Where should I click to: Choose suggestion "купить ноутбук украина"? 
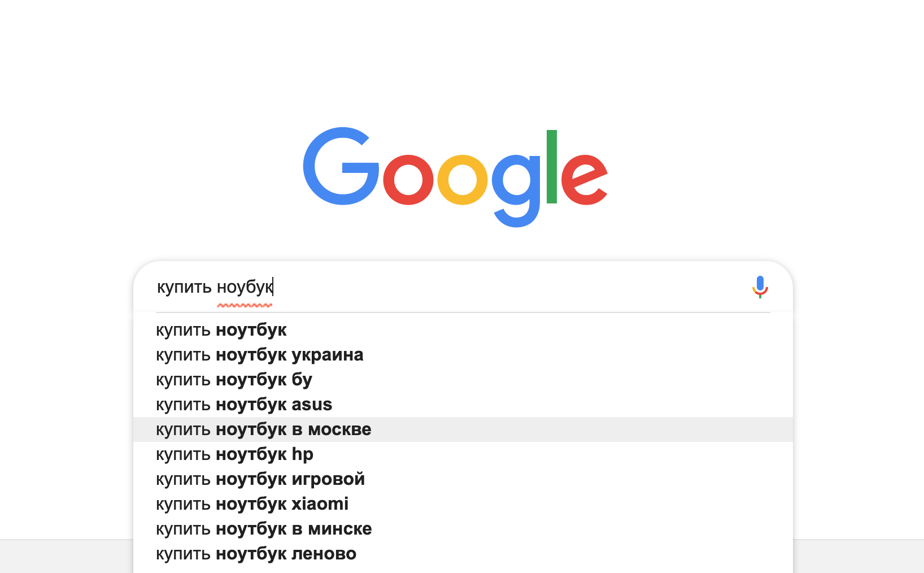(259, 355)
